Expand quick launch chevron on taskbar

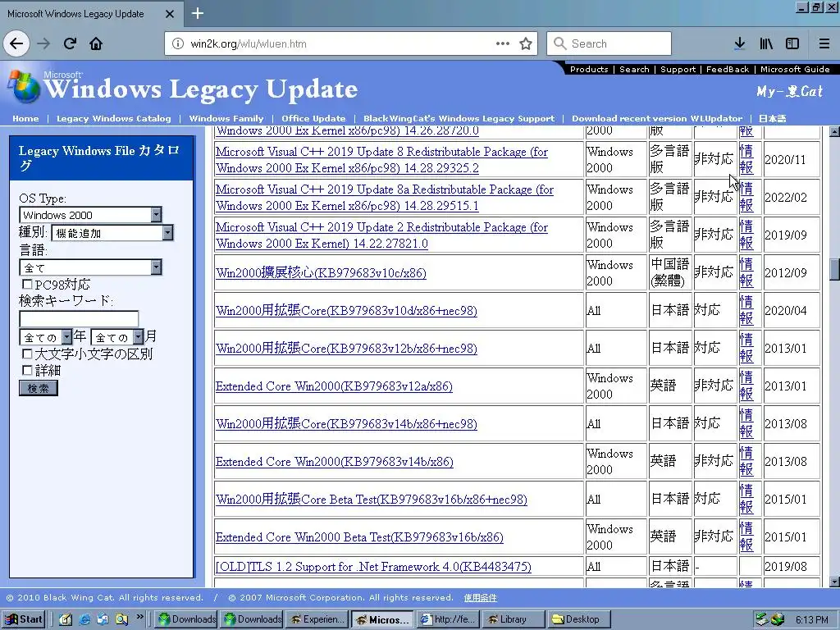140,617
